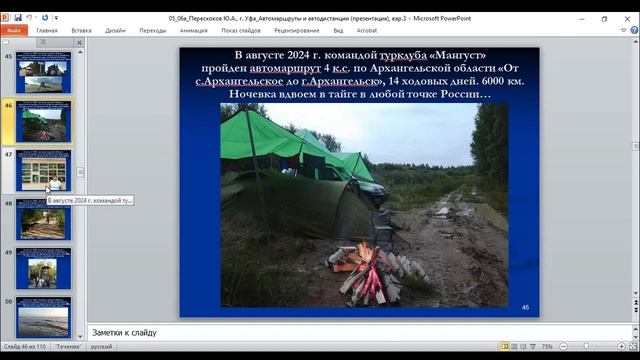Click the zoom slider handle
640x360 pixels.
click(587, 346)
